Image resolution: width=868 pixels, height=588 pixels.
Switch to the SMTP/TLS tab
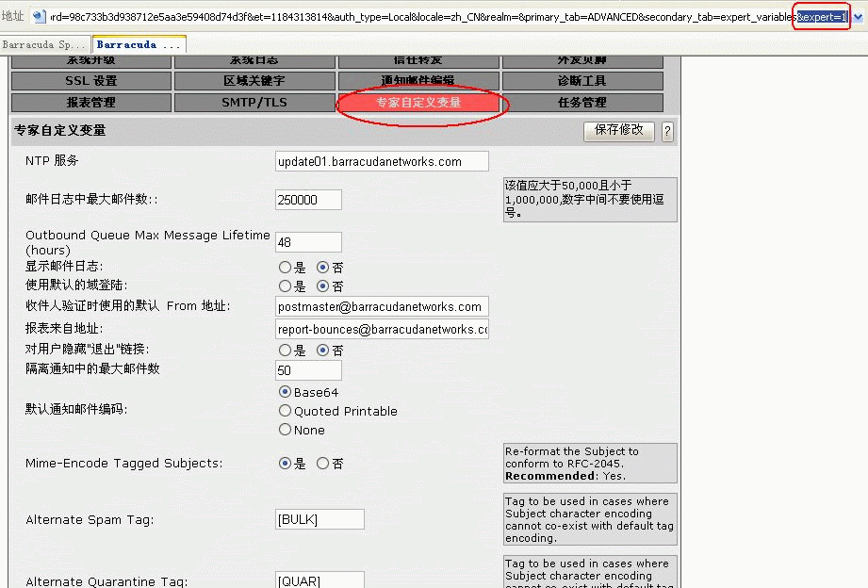(254, 103)
